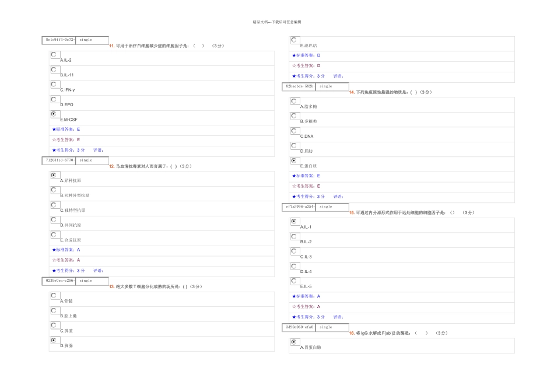Click the 8e1e9ff4-0c72 ID field
Screen dimensions: 554x392
click(59, 40)
